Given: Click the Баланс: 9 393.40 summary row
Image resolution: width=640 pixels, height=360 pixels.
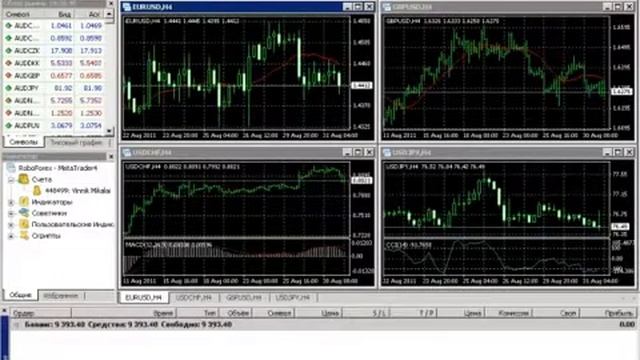Looking at the screenshot, I should click(322, 325).
